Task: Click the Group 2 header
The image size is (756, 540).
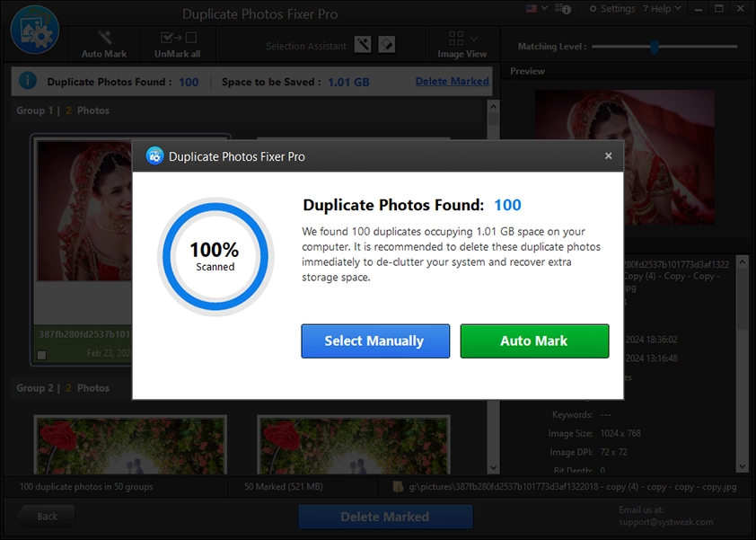Action: [x=63, y=388]
